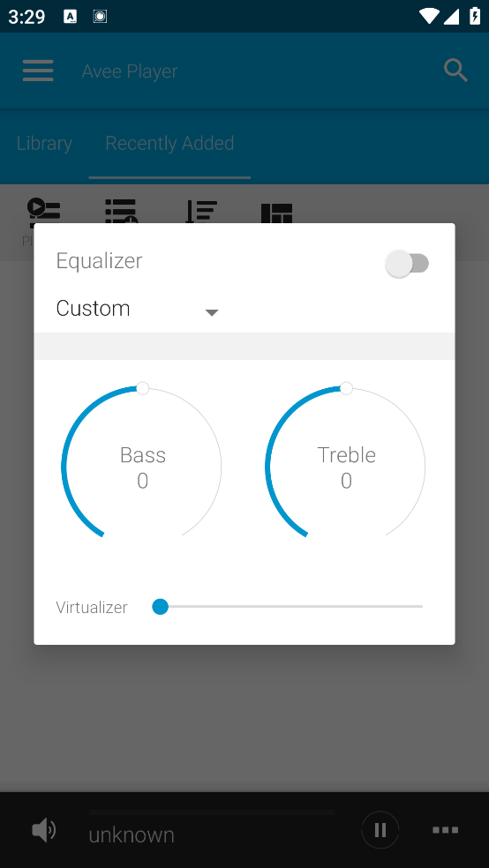Click the Bass knob handle
The image size is (489, 868).
(142, 388)
